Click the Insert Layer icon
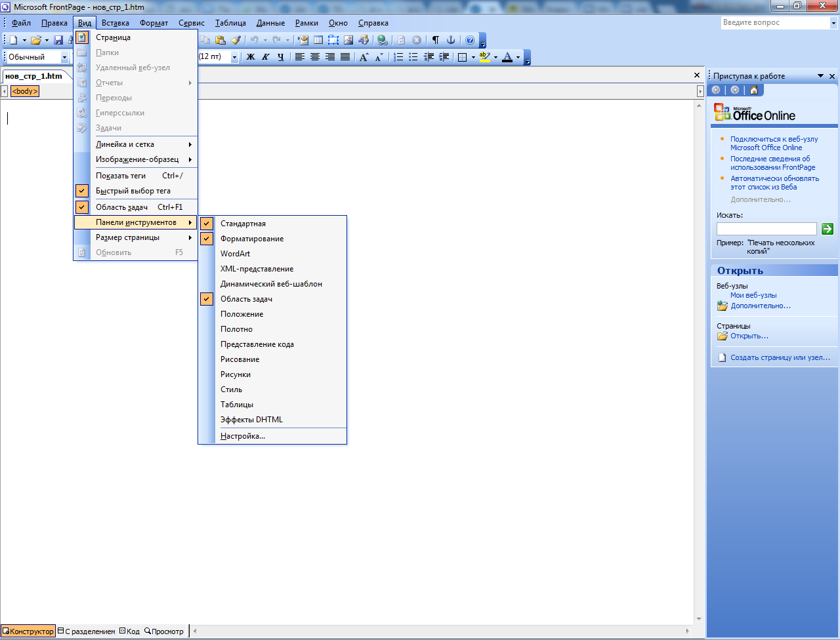 [x=333, y=40]
